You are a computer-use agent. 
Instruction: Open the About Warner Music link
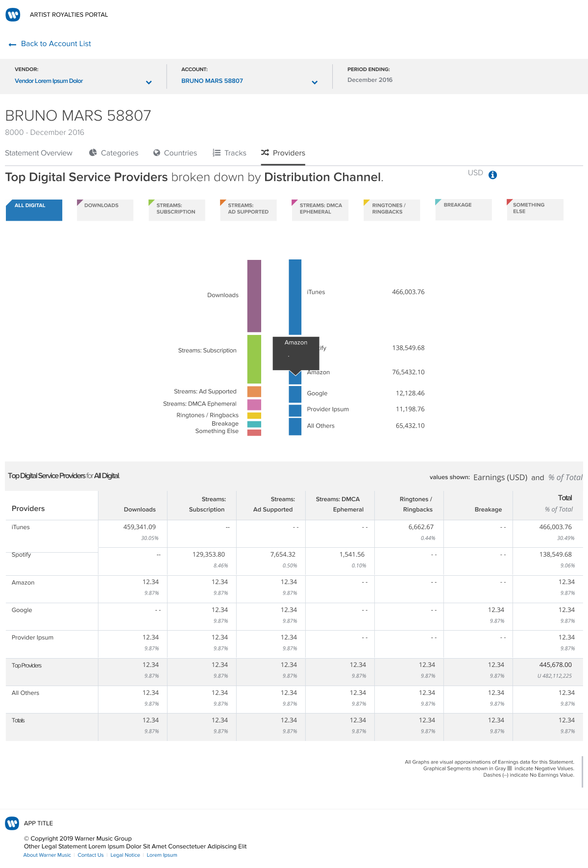coord(47,855)
